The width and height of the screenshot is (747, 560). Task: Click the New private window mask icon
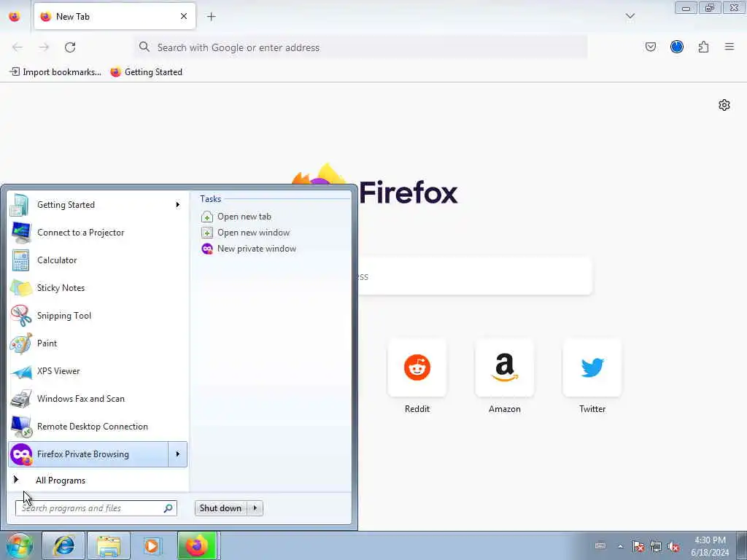(x=207, y=249)
